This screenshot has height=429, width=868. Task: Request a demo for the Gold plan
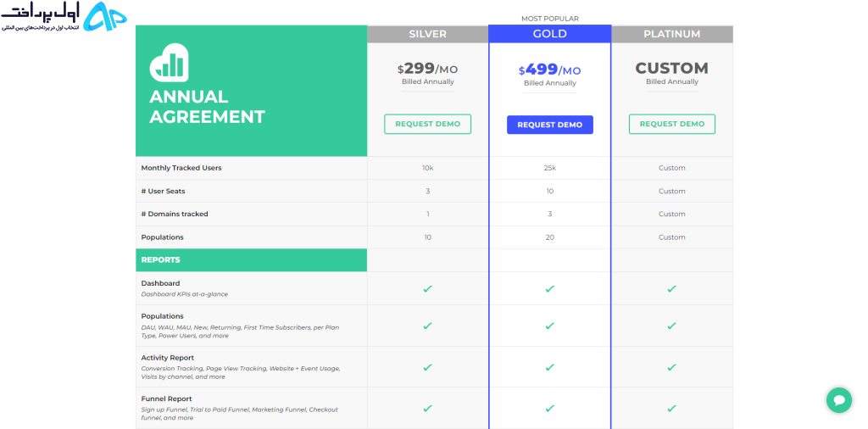click(549, 125)
